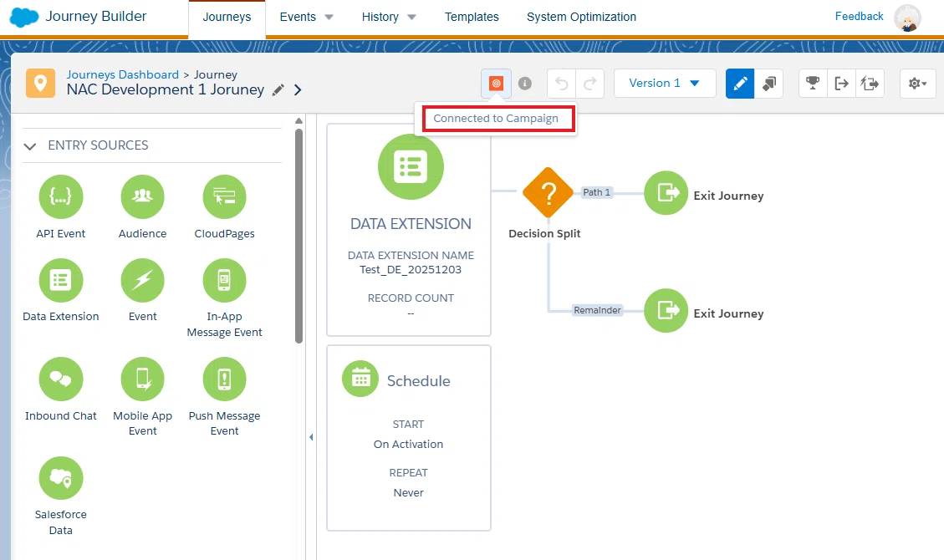The image size is (944, 560).
Task: Select the Decision Split diamond activity
Action: (x=548, y=192)
